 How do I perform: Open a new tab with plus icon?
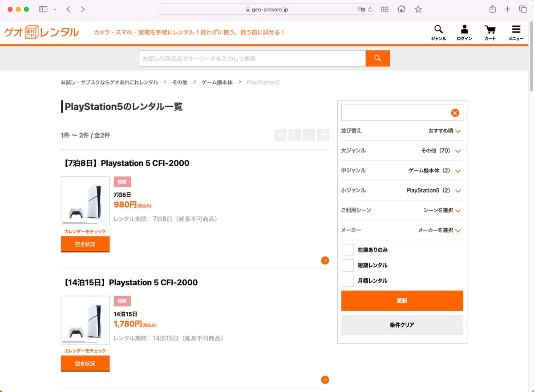(x=507, y=9)
